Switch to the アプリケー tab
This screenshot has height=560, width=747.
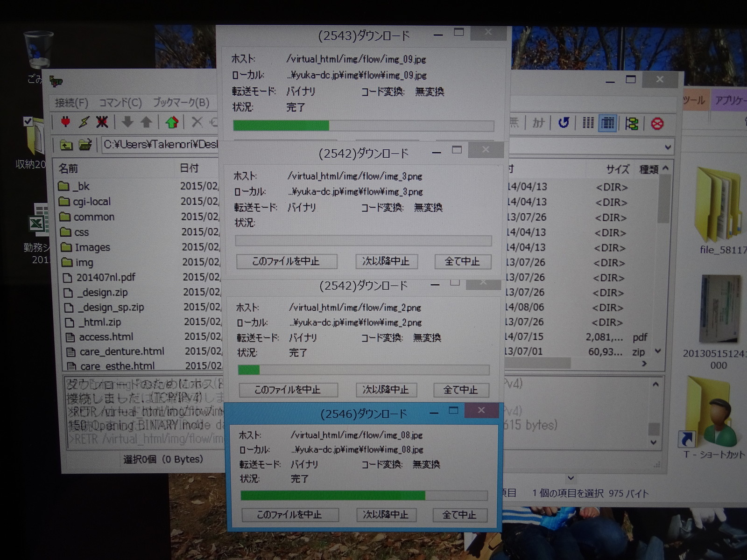pos(730,101)
